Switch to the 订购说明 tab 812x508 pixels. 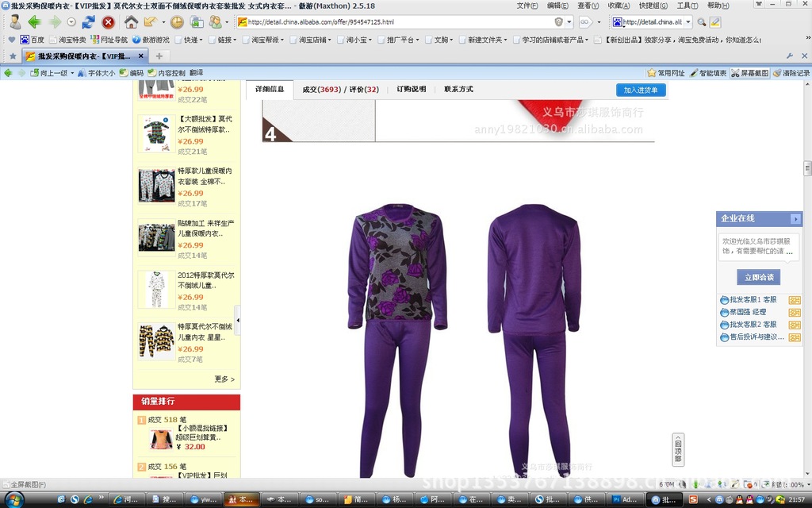(x=412, y=89)
